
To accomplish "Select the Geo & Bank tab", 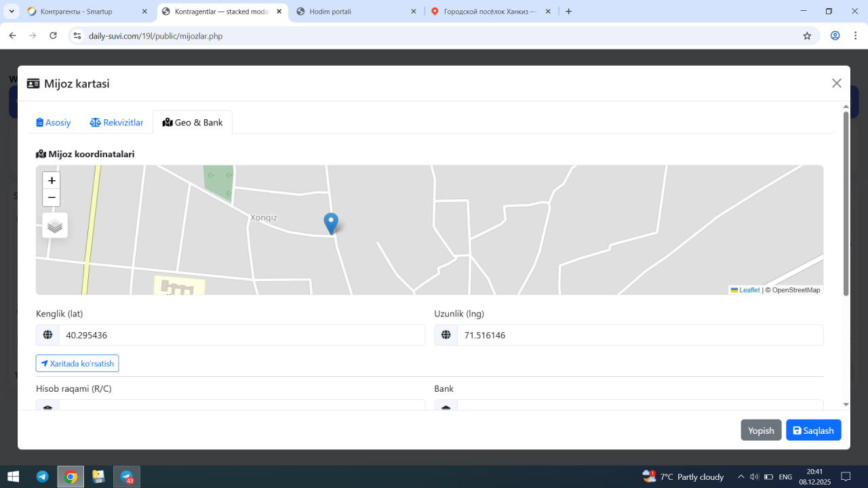I will pyautogui.click(x=193, y=123).
